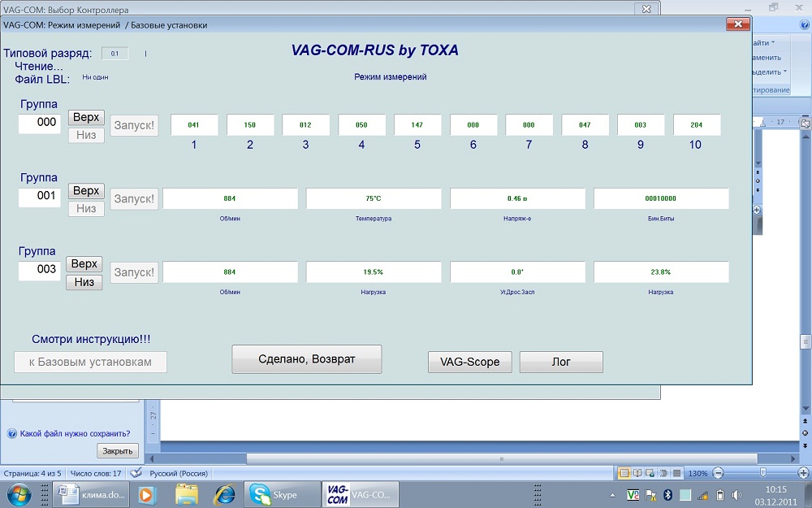This screenshot has width=812, height=508.
Task: Switch Word to Print Layout view
Action: point(624,473)
